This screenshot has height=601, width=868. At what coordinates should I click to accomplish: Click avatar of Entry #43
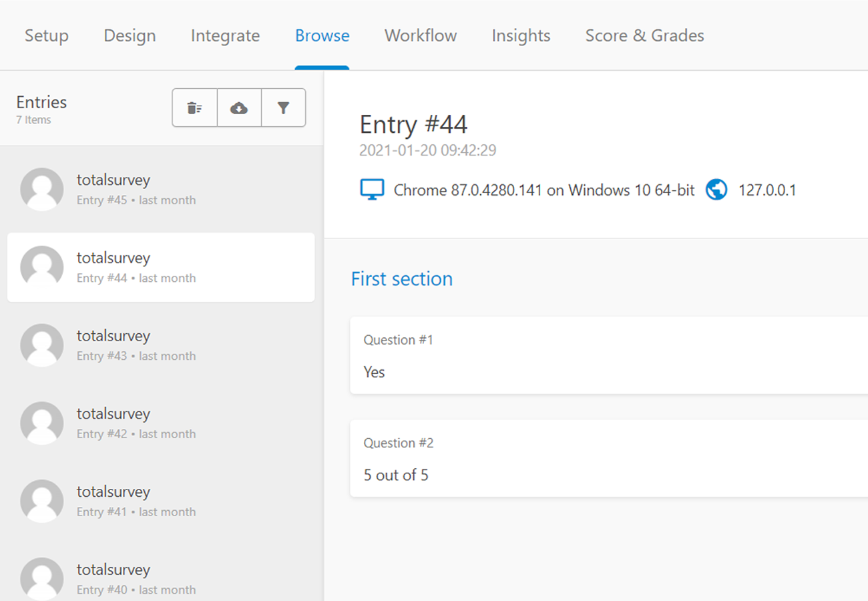pyautogui.click(x=42, y=345)
